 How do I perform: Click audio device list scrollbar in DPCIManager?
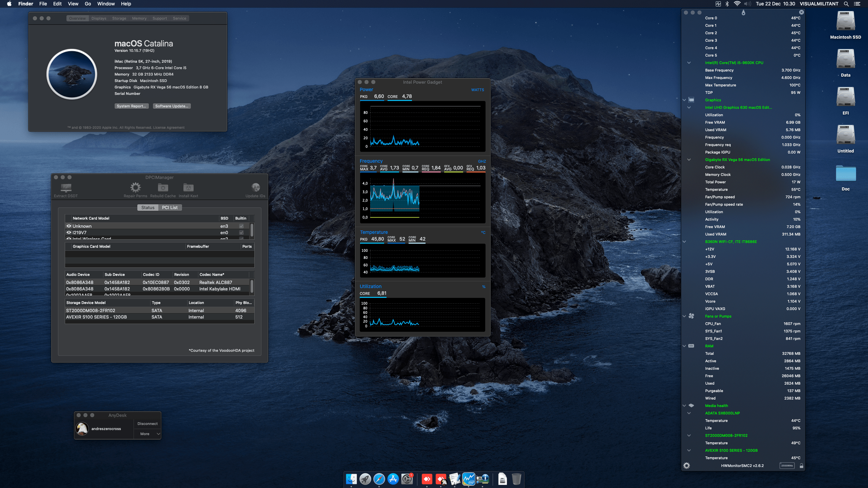[x=252, y=286]
